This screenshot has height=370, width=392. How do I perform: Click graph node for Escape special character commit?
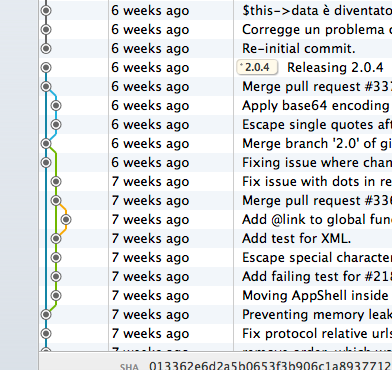tap(56, 258)
